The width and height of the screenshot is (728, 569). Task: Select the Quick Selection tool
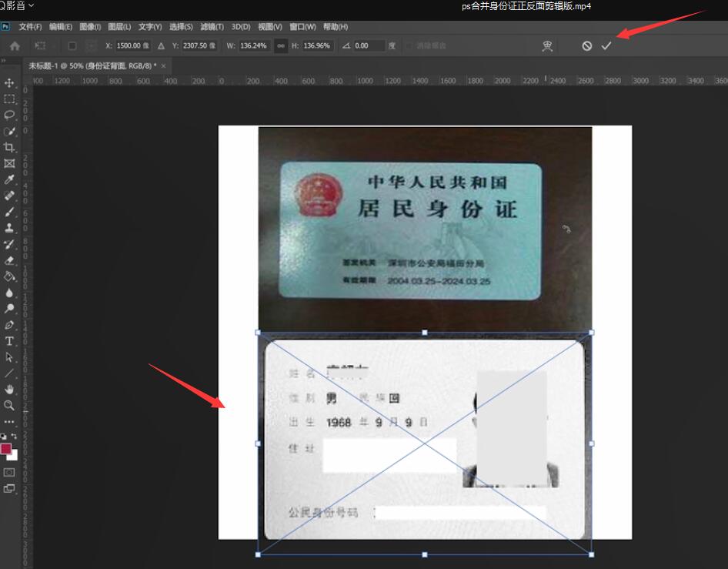tap(8, 132)
